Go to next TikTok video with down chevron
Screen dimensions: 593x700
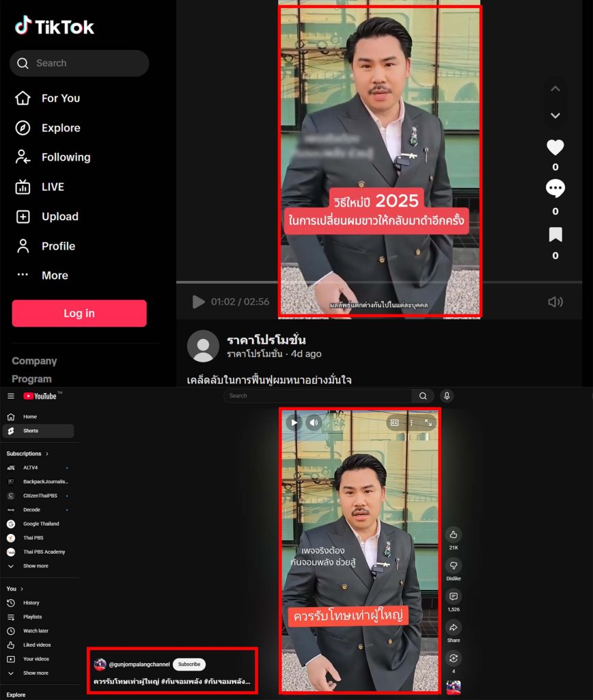click(x=555, y=116)
